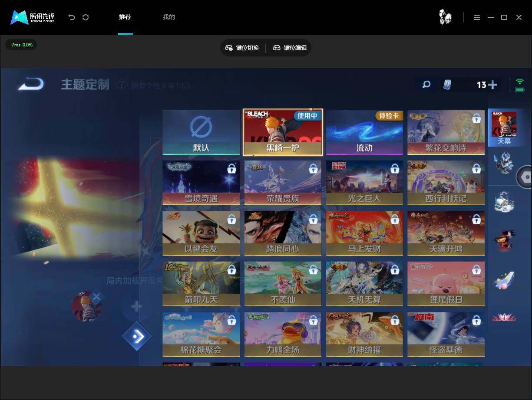Click the lock icon on 繁花交响诗
This screenshot has height=400, width=532.
(476, 118)
